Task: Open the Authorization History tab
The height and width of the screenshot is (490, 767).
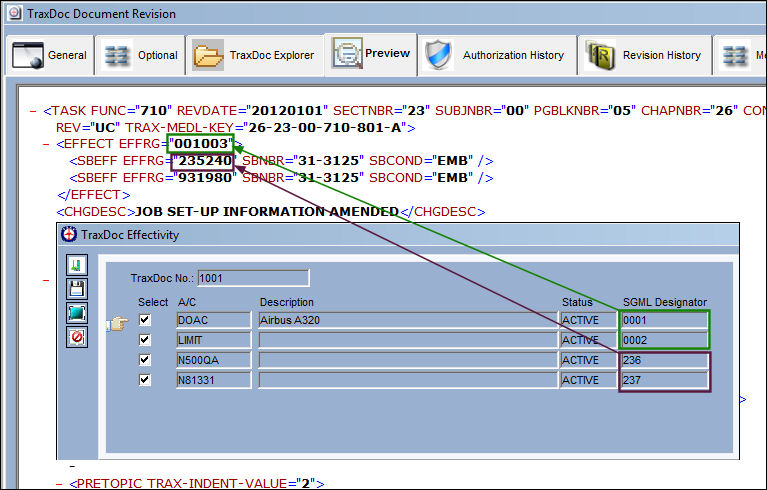Action: coord(497,55)
